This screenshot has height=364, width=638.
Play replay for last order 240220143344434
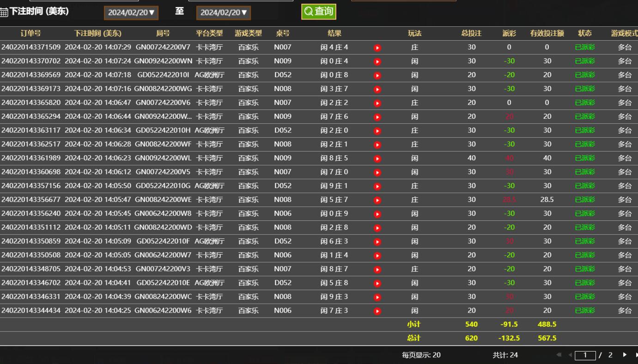[x=377, y=311]
